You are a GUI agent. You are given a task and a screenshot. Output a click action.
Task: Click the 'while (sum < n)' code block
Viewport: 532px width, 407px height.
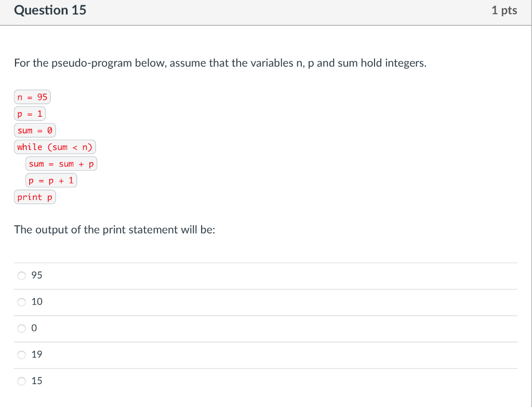click(55, 146)
